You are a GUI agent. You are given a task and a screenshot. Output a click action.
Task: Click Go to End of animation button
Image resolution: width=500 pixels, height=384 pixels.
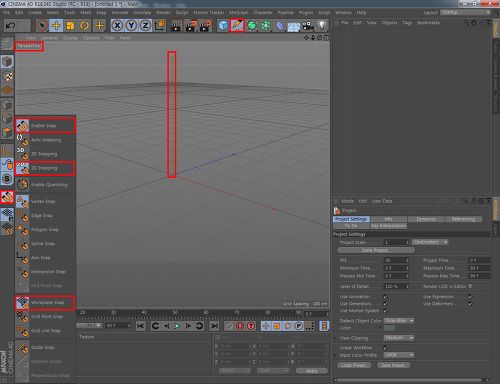(214, 326)
